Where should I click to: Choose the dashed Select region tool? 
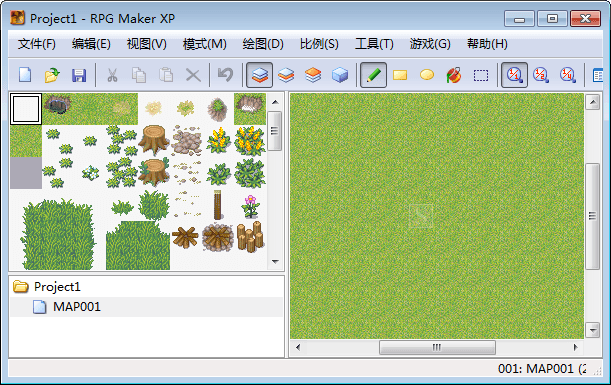[x=481, y=75]
